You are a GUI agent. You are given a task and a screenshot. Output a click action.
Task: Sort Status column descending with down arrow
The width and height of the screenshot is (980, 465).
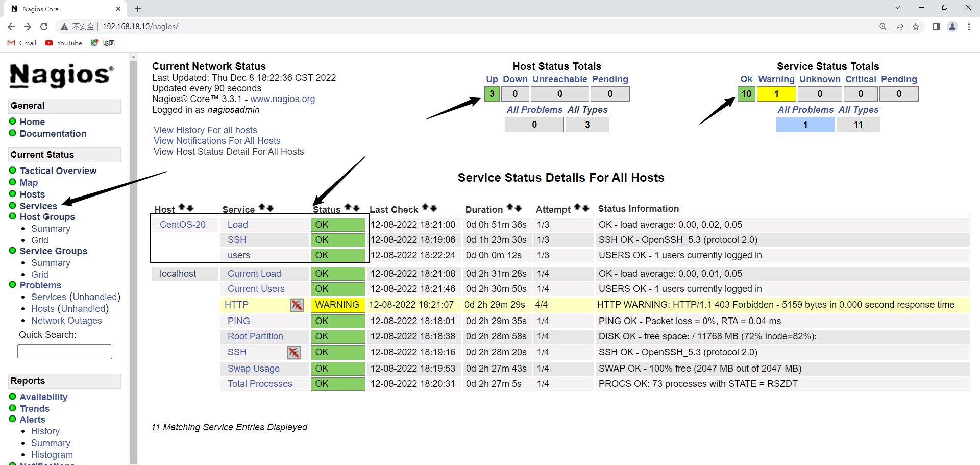(x=356, y=208)
